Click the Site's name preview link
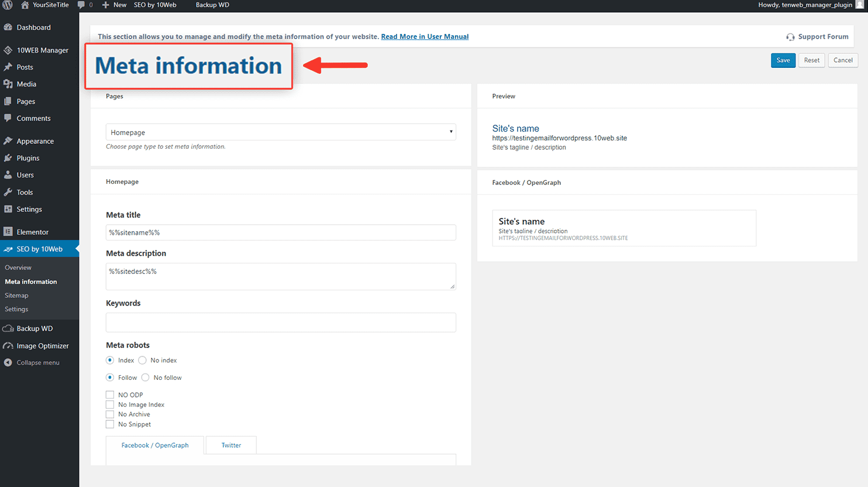The image size is (868, 487). point(515,128)
